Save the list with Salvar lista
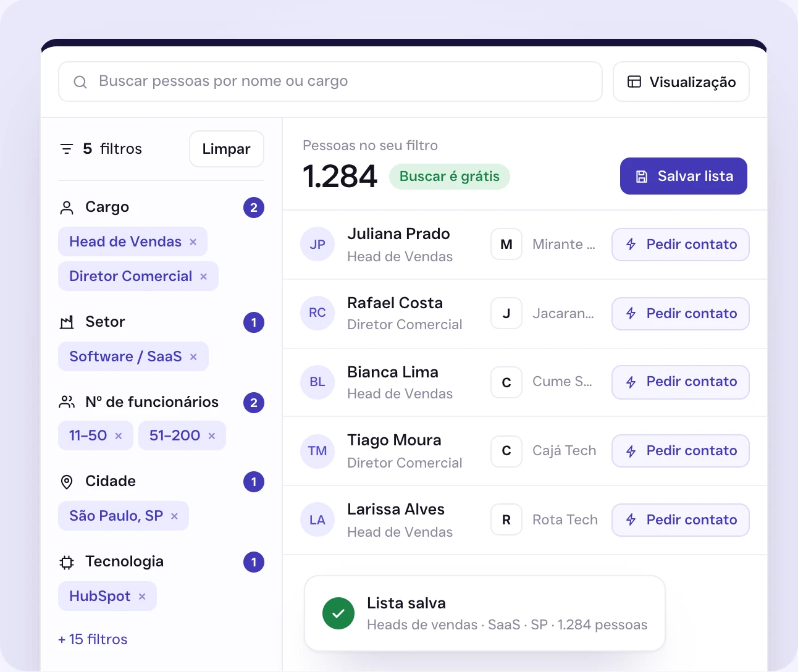Viewport: 798px width, 672px height. (x=684, y=176)
